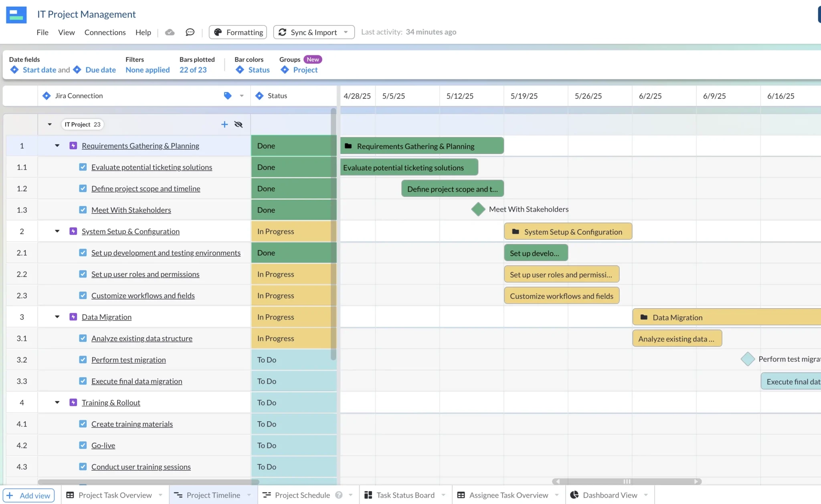This screenshot has width=821, height=504.
Task: Click the Add view button
Action: pyautogui.click(x=28, y=495)
